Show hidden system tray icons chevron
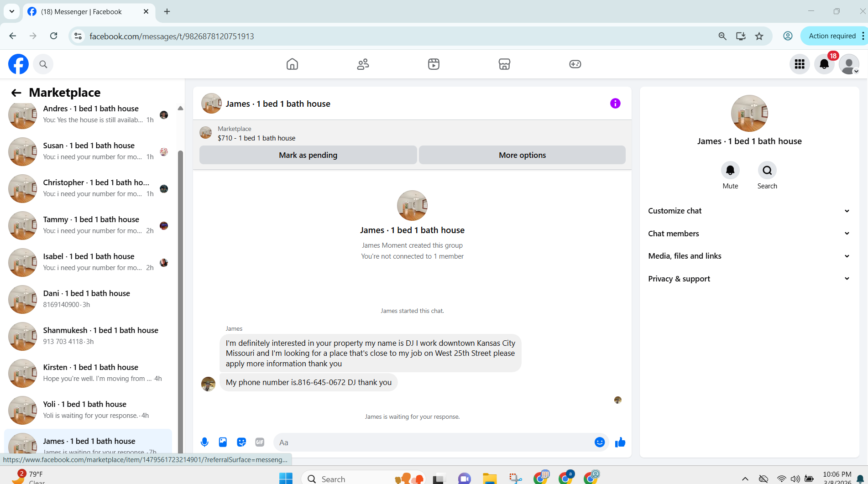 point(745,479)
